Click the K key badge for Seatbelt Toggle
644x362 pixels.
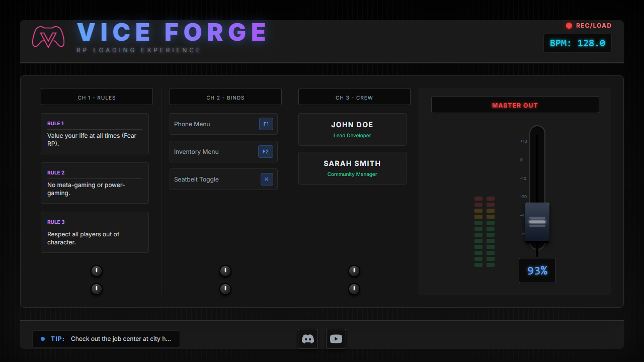pos(267,179)
